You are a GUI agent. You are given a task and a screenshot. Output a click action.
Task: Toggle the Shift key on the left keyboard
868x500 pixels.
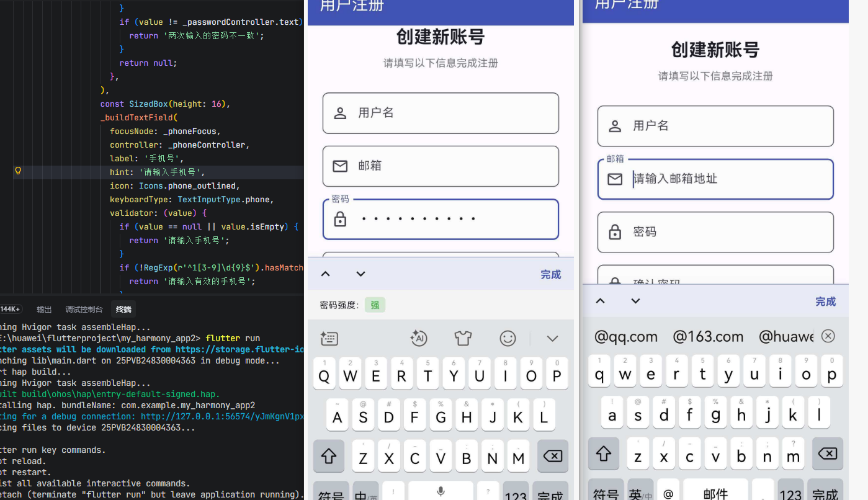tap(329, 456)
